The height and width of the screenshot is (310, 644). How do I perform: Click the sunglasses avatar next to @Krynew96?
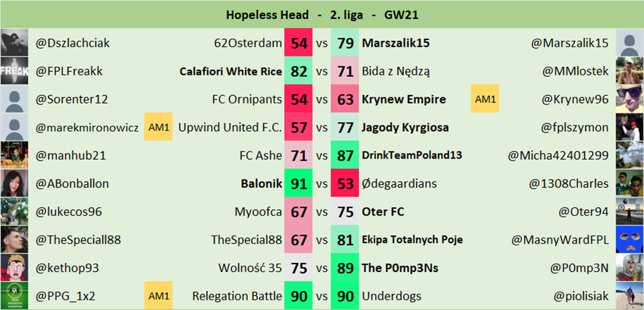(x=629, y=99)
